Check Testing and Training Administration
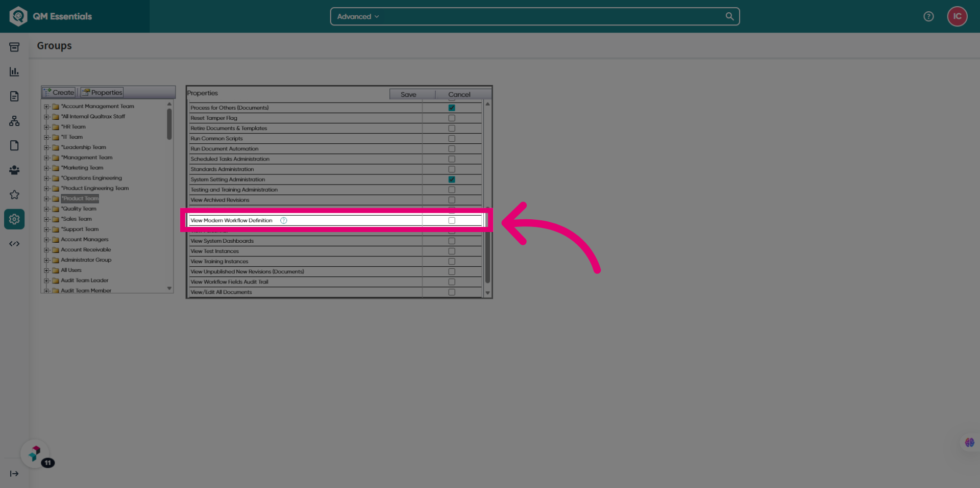The image size is (980, 488). point(452,190)
